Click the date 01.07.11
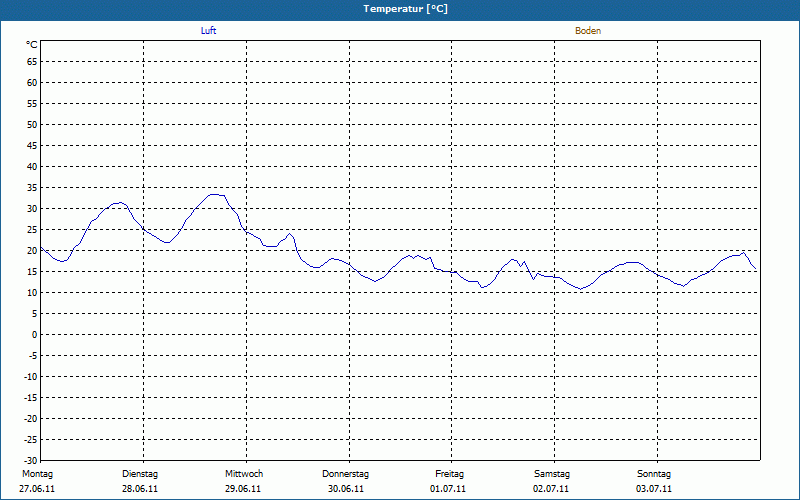 click(448, 488)
